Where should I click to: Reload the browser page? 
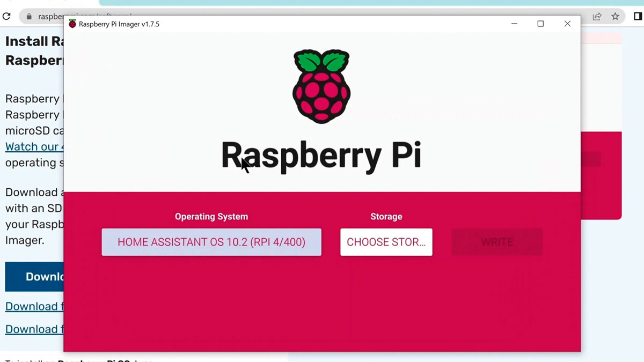pos(6,17)
